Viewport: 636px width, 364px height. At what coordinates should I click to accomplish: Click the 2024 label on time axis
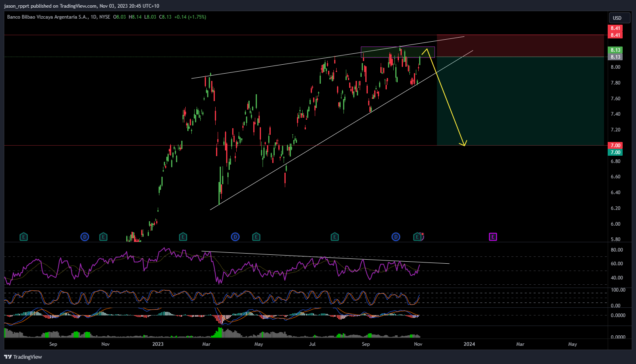click(x=469, y=344)
